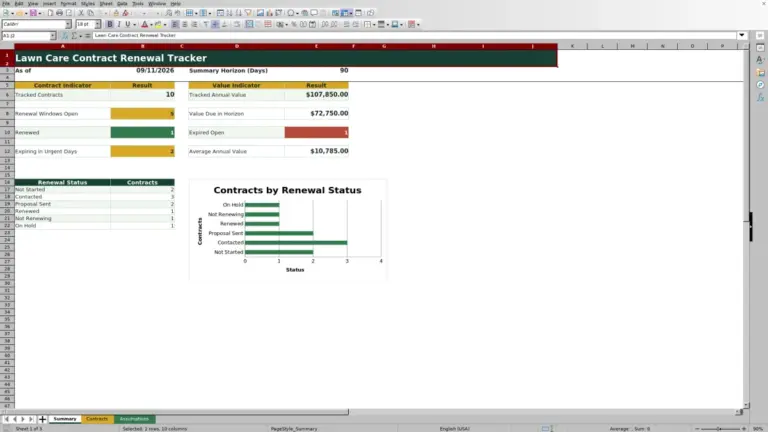
Task: Click the formula input line
Action: [414, 35]
